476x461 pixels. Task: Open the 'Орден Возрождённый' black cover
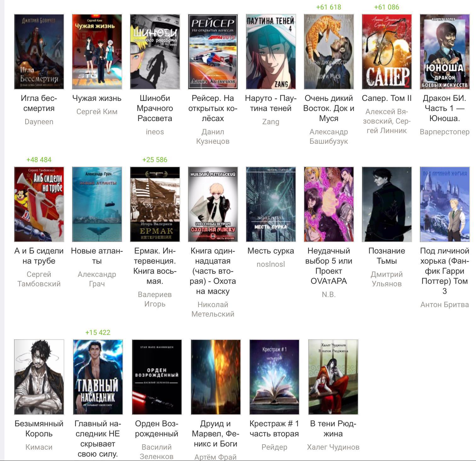(x=157, y=377)
